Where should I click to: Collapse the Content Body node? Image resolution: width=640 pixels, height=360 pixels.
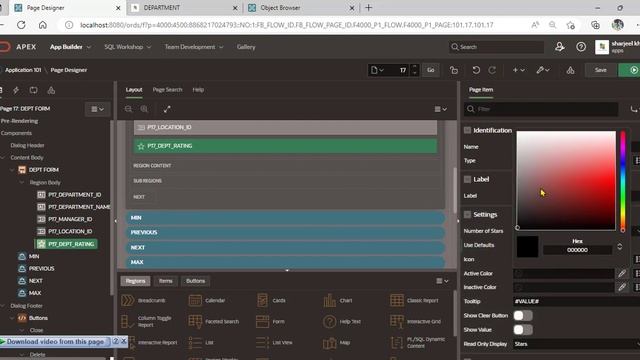(3, 158)
